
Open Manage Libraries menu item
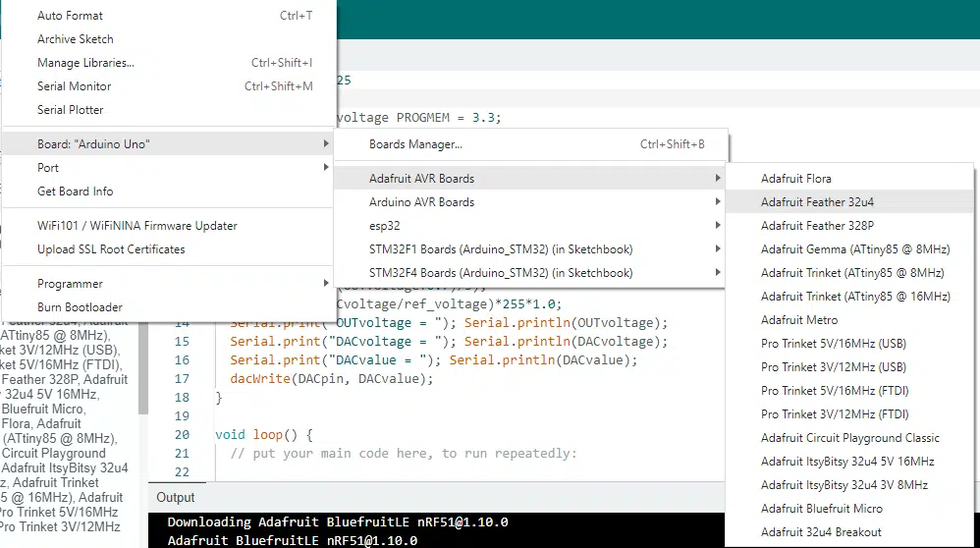[168, 63]
